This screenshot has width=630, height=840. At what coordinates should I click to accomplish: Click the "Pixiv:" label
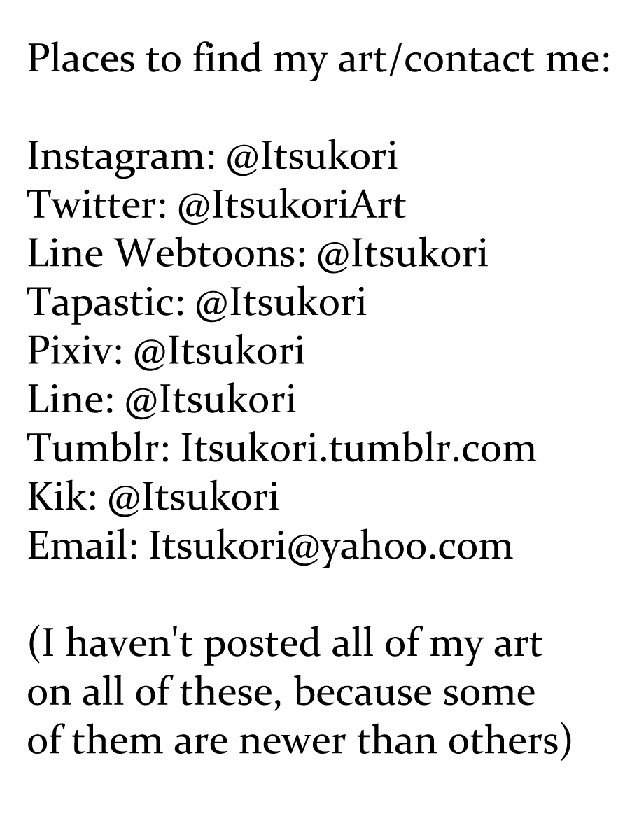75,351
